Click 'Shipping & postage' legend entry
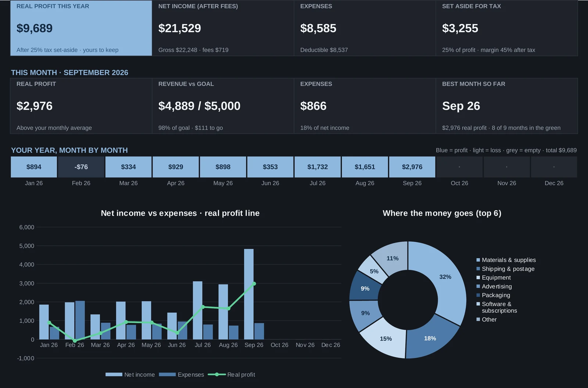Screen dimensions: 588x388 click(505, 269)
